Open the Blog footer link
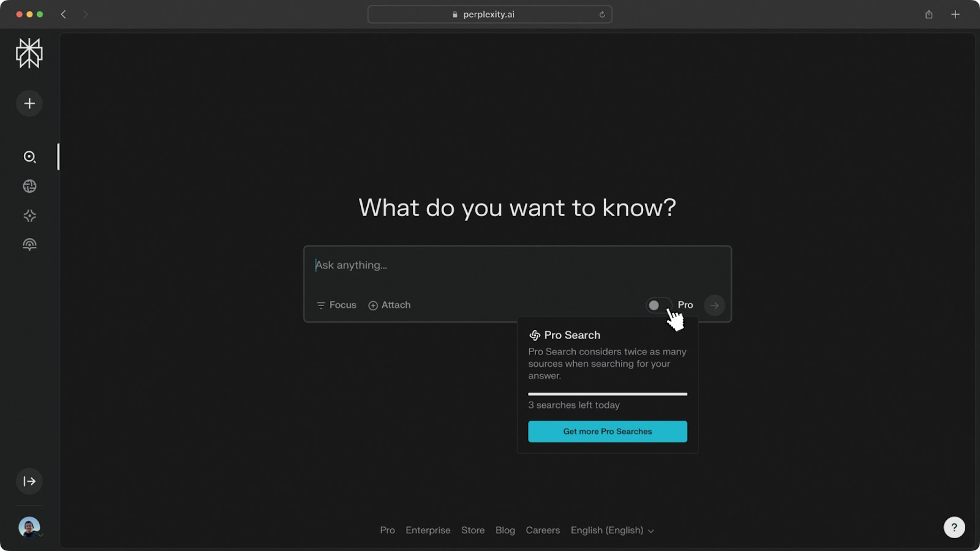Viewport: 980px width, 551px height. 505,530
